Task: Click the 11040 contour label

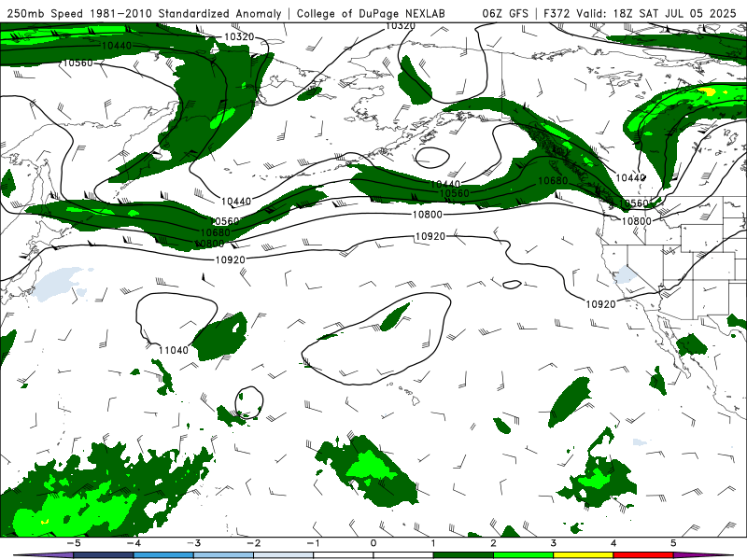Action: click(x=174, y=350)
